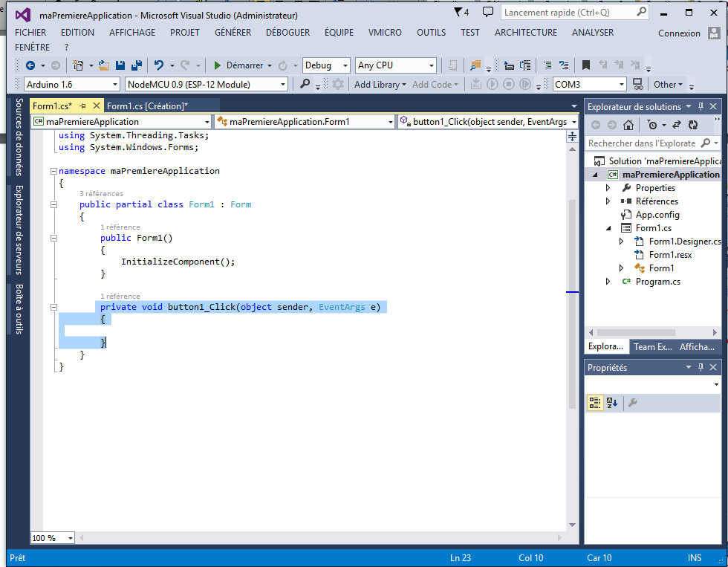Open the Explorateur de serveurs side tab
Image resolution: width=728 pixels, height=567 pixels.
(19, 230)
